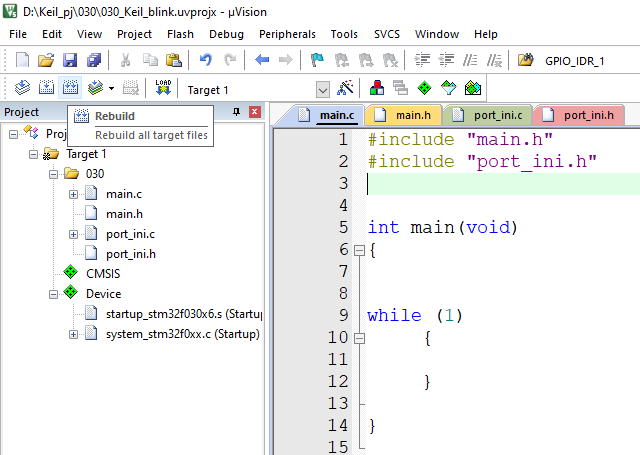Open the Flash menu

[180, 34]
